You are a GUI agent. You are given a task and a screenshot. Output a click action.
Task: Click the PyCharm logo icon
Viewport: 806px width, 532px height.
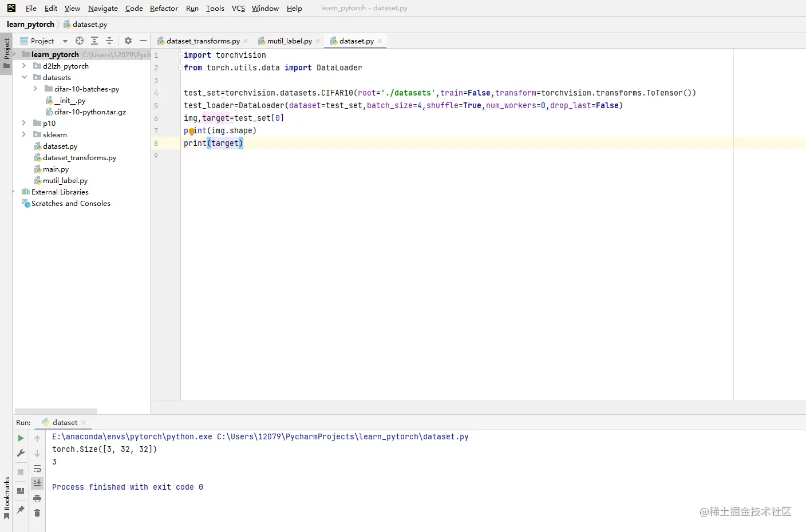pos(11,8)
